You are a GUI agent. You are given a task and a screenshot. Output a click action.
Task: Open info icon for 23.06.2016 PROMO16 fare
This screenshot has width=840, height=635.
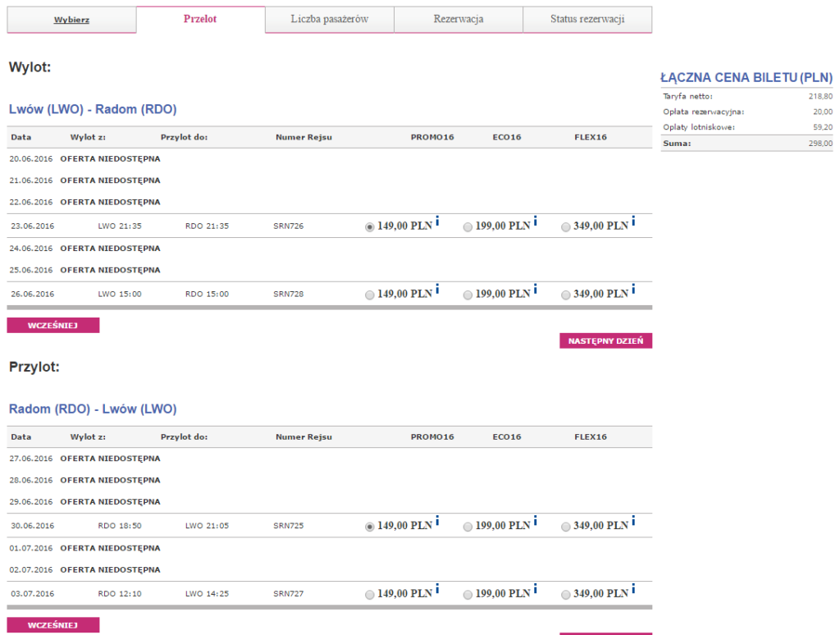pos(437,221)
